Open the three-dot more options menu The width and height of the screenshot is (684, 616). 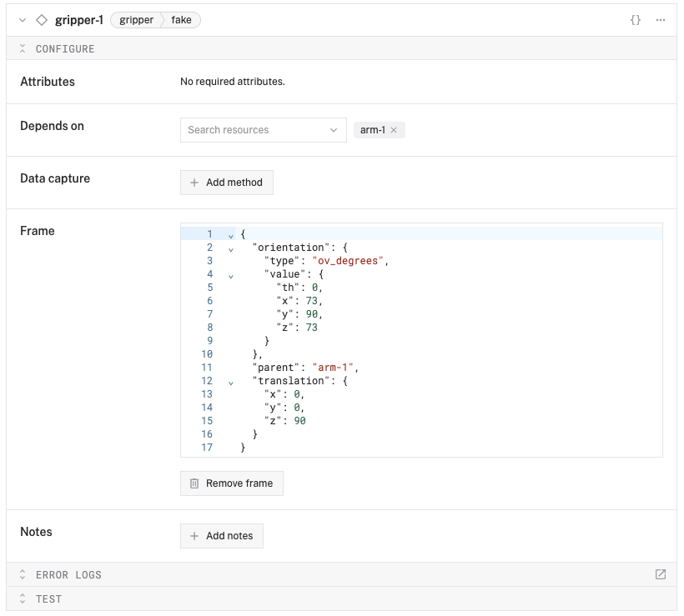pos(661,20)
